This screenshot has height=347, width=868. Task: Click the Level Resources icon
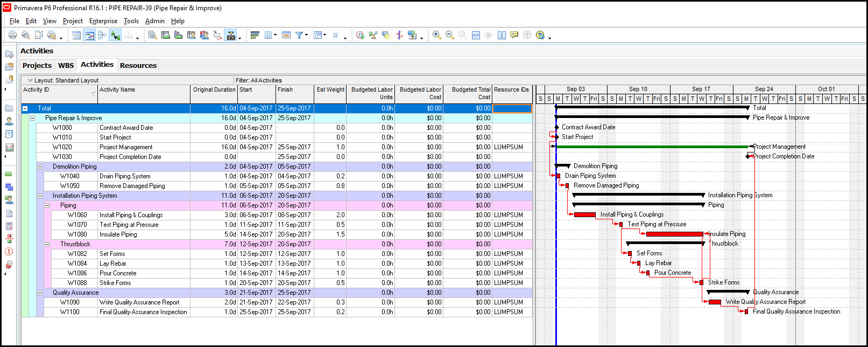coord(373,35)
